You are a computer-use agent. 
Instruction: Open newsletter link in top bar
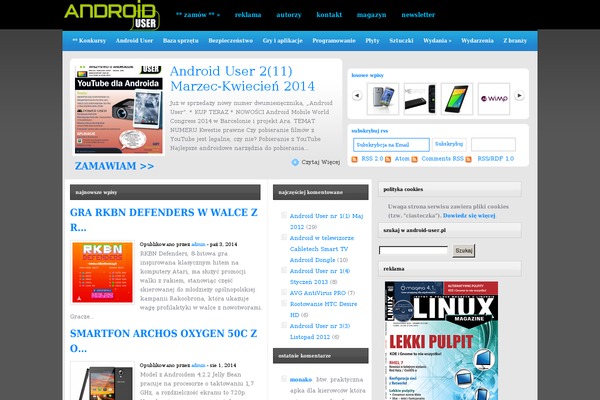point(418,15)
